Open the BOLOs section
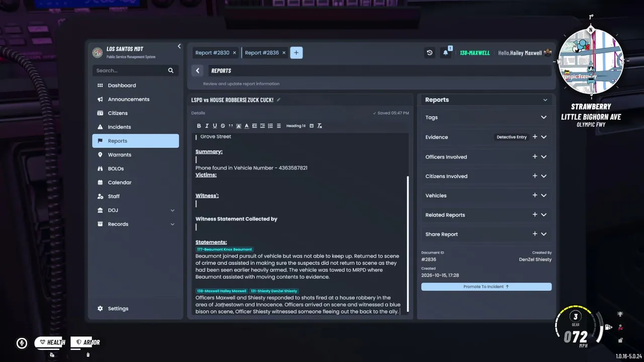Screen dimensions: 644x362 [135, 168]
